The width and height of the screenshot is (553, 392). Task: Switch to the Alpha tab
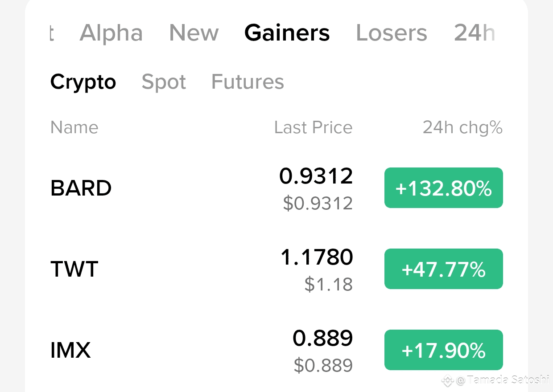point(111,33)
